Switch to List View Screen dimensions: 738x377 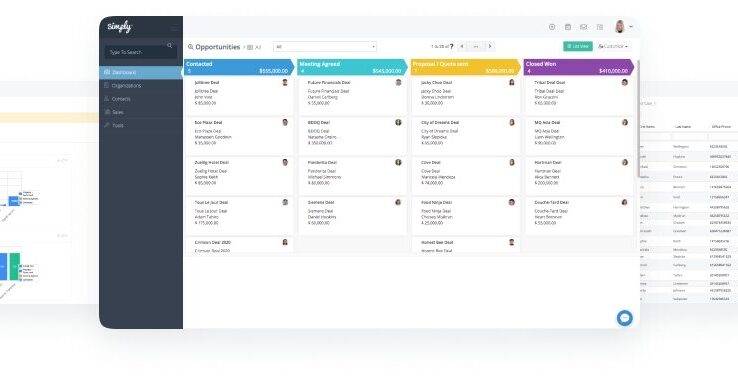pos(578,46)
